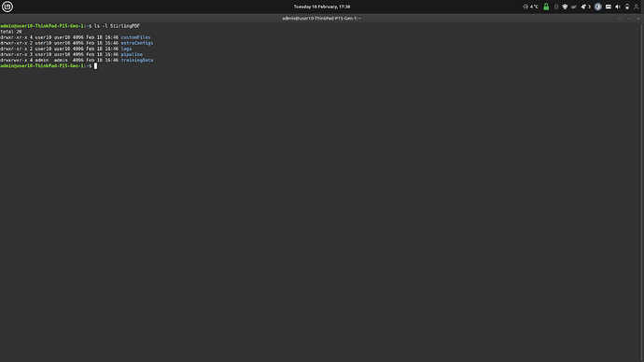Click the Docker whale tray icon
Image resolution: width=644 pixels, height=362 pixels.
pos(573,7)
